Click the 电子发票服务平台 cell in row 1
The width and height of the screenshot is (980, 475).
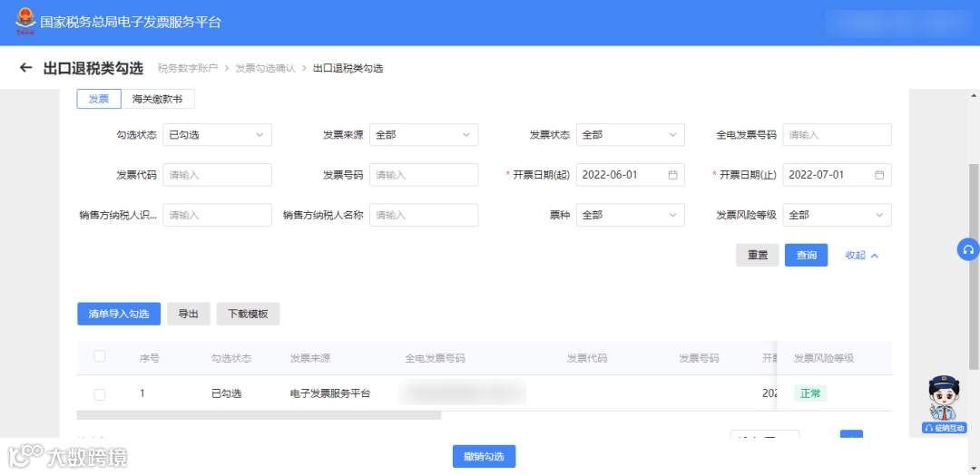pos(330,393)
